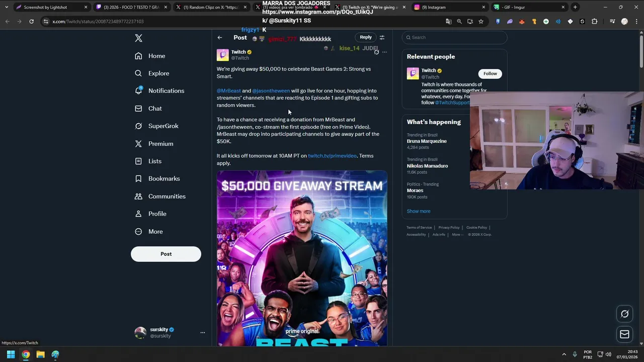The height and width of the screenshot is (362, 644).
Task: Open Terms of Service footer link
Action: pyautogui.click(x=419, y=228)
